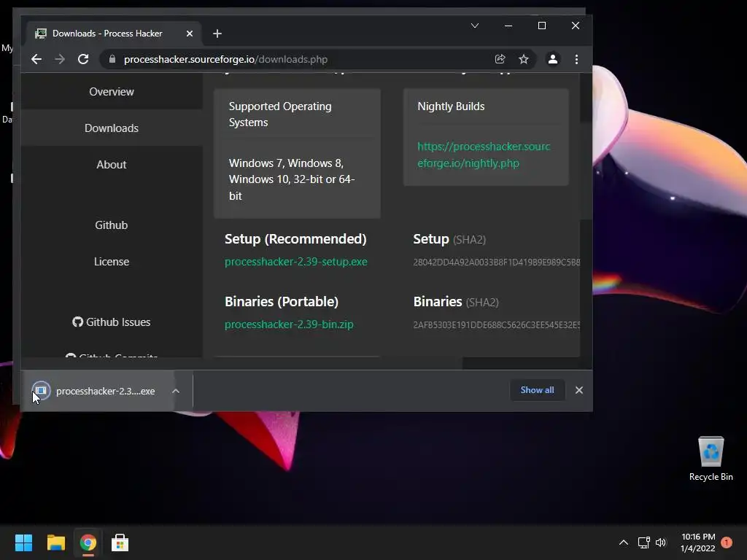
Task: Open About in the sidebar
Action: (112, 165)
